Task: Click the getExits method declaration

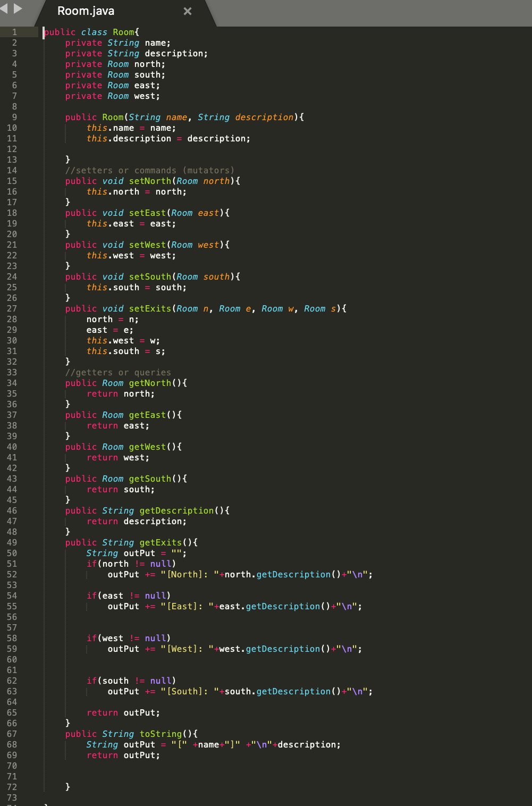Action: coord(132,542)
